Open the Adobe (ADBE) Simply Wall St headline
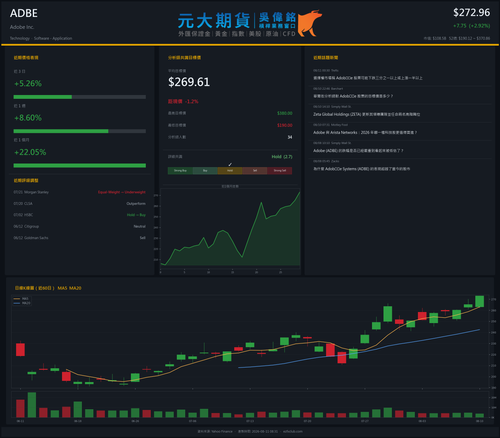Image resolution: width=500 pixels, height=438 pixels. coord(358,151)
